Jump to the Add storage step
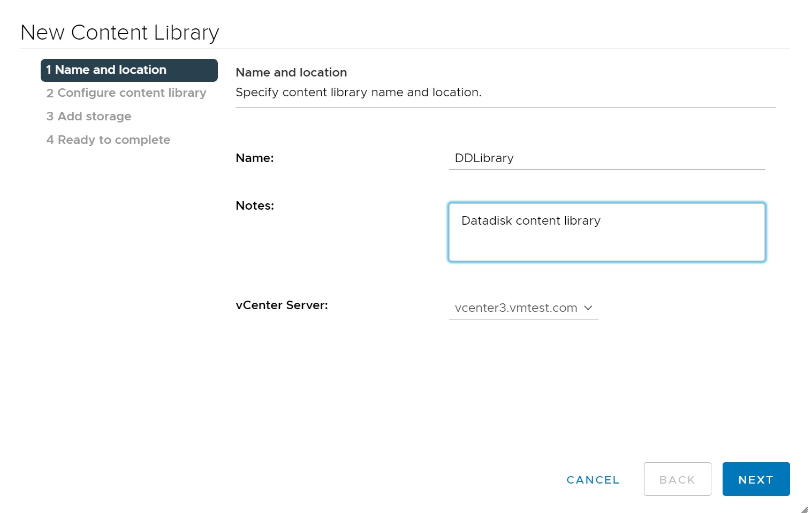This screenshot has width=812, height=513. (89, 117)
